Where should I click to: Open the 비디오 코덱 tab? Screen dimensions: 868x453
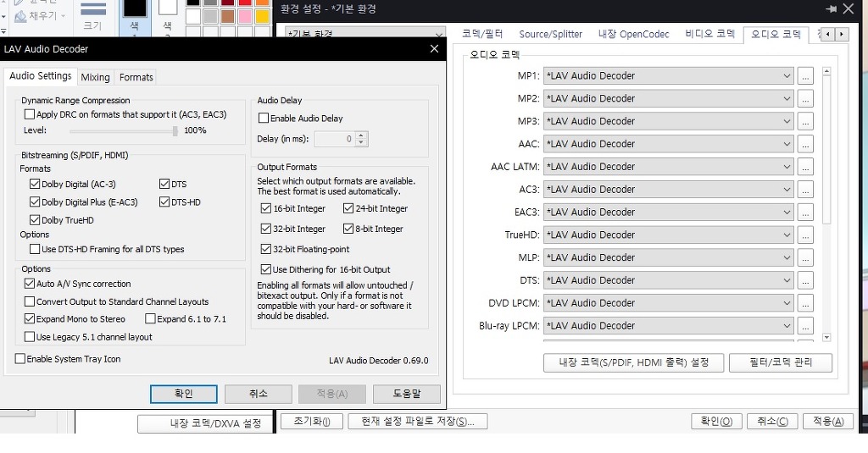pos(709,34)
